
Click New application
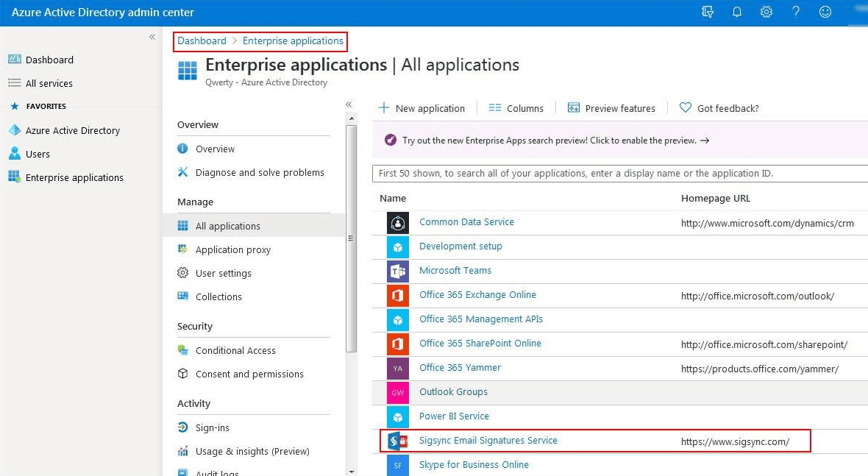[423, 107]
